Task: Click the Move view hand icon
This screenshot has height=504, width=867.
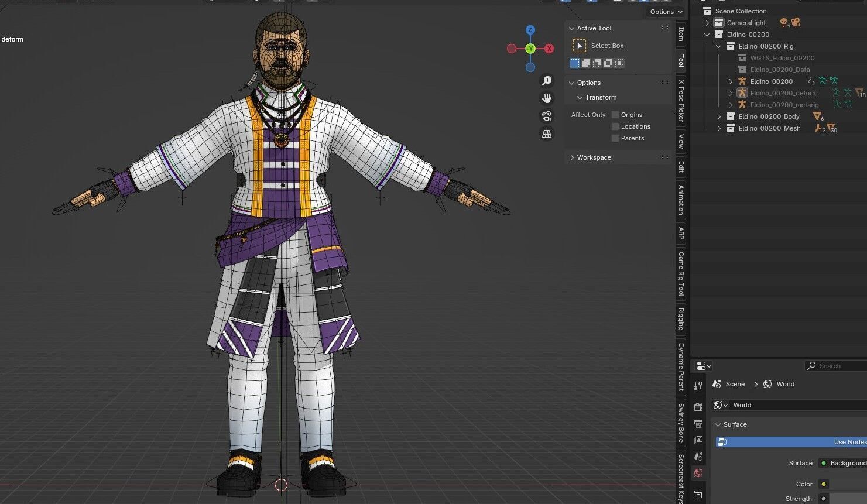Action: (x=547, y=98)
